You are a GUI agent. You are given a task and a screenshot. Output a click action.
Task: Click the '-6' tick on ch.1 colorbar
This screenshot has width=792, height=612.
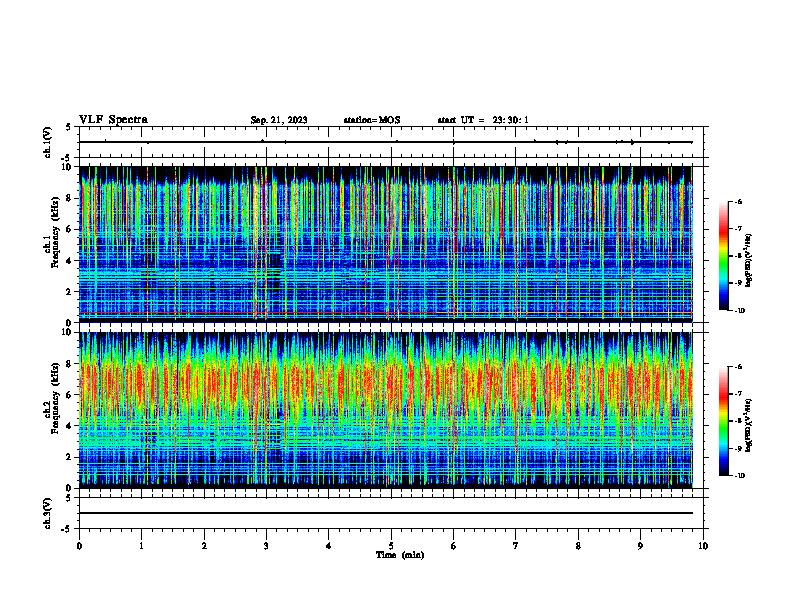click(x=738, y=201)
